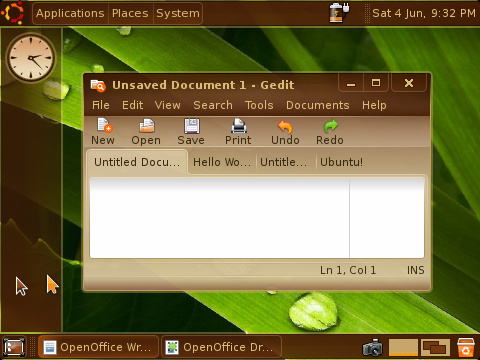The width and height of the screenshot is (480, 360).
Task: Click the analog clock applet
Action: point(31,58)
